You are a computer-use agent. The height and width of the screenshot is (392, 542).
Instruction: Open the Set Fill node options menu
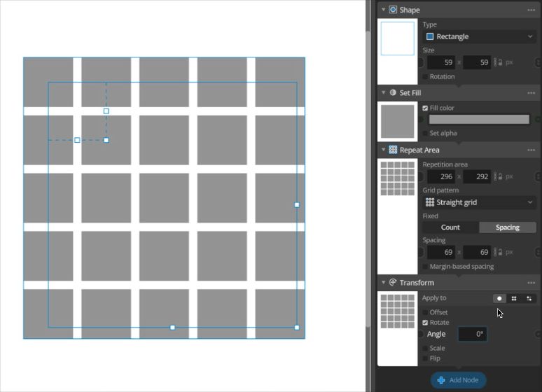click(x=531, y=92)
